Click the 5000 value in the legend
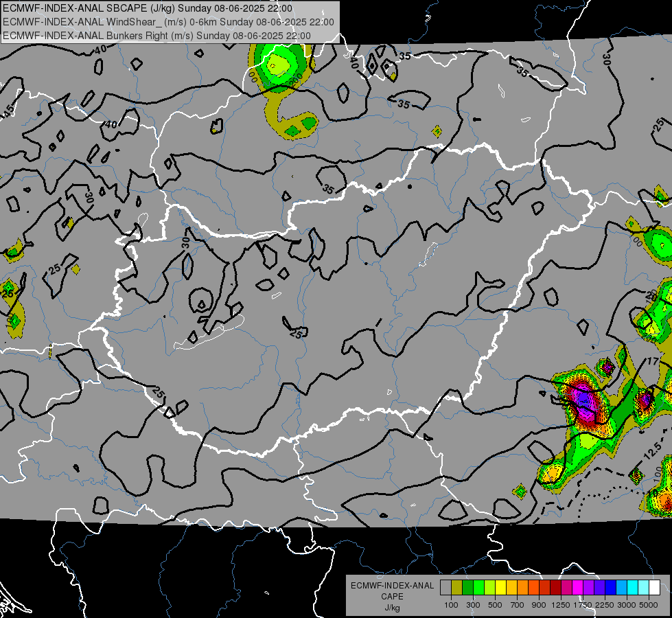The width and height of the screenshot is (672, 618). (x=649, y=605)
